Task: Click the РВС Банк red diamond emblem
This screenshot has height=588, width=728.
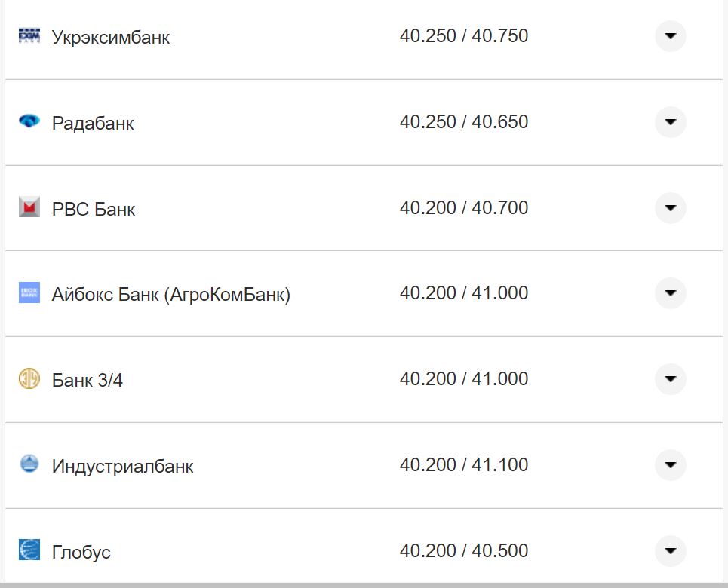Action: [x=29, y=208]
